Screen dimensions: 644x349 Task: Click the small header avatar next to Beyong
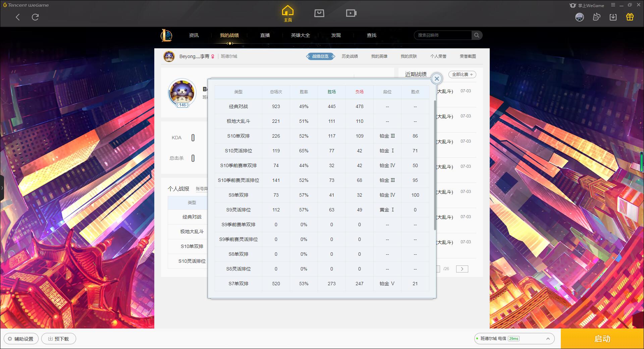(x=169, y=56)
